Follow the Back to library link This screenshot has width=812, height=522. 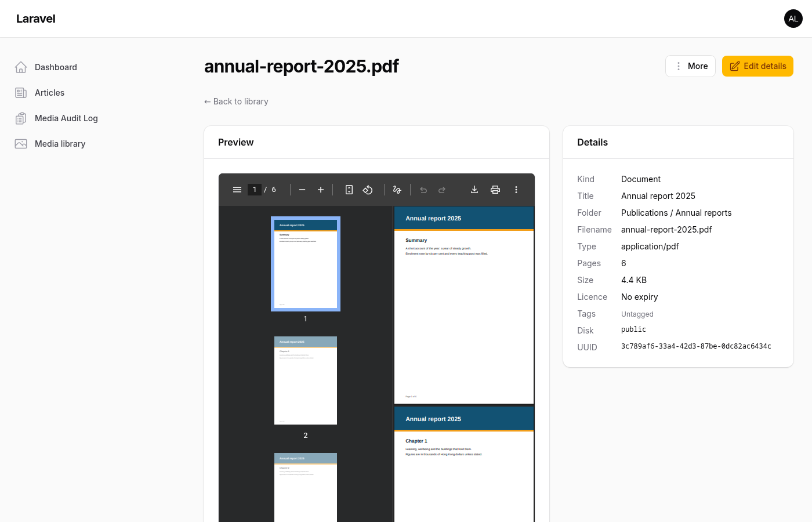pos(236,101)
